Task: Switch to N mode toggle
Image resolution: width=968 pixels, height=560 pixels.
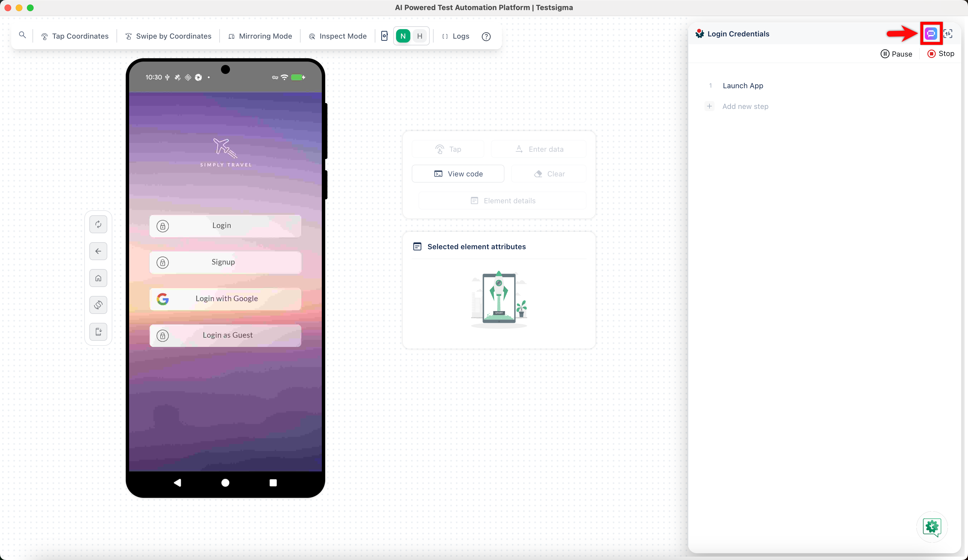Action: pyautogui.click(x=403, y=36)
